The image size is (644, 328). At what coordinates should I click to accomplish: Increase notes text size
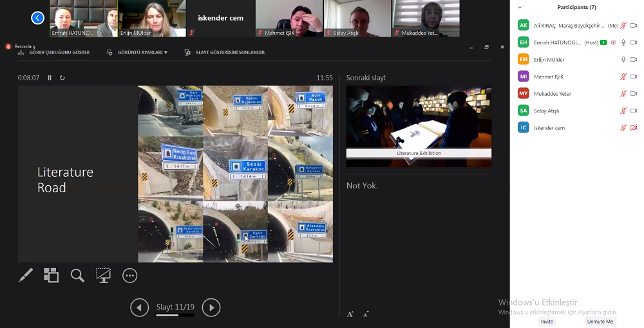(x=350, y=314)
